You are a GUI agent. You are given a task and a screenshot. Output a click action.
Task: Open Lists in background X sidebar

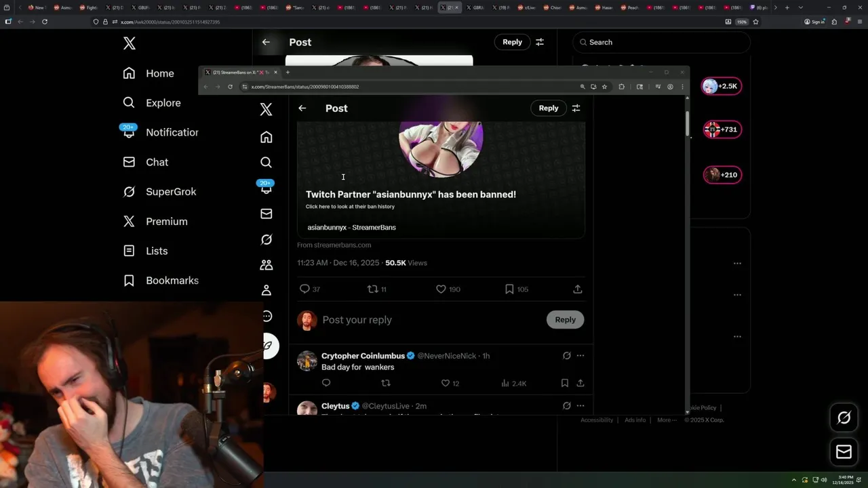145,251
